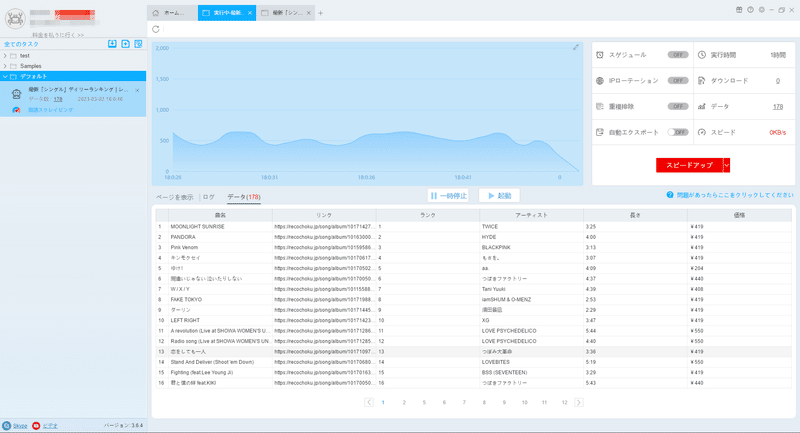Expand the test folder

5,56
